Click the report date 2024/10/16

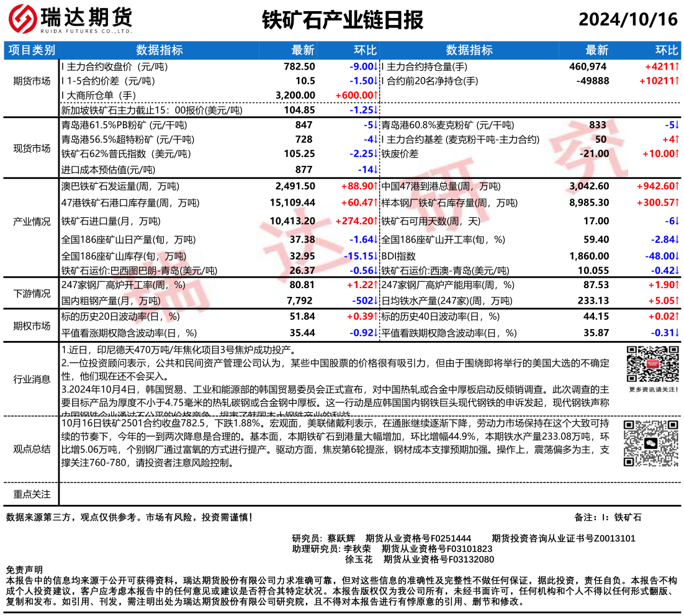click(x=628, y=20)
